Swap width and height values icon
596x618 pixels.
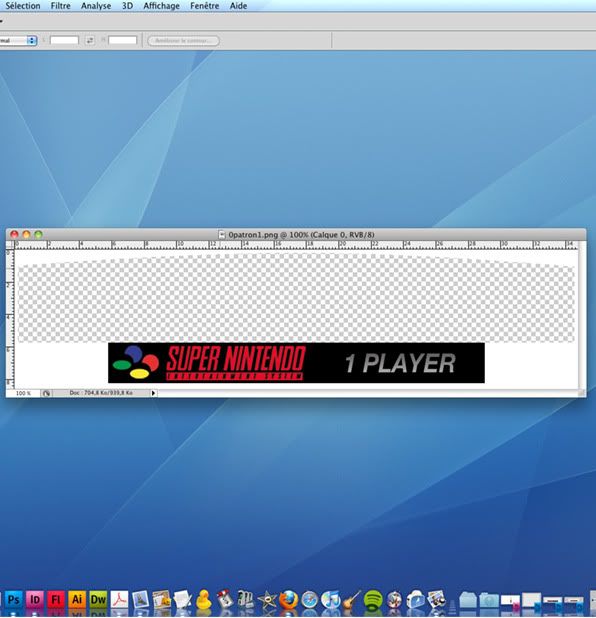click(x=90, y=40)
